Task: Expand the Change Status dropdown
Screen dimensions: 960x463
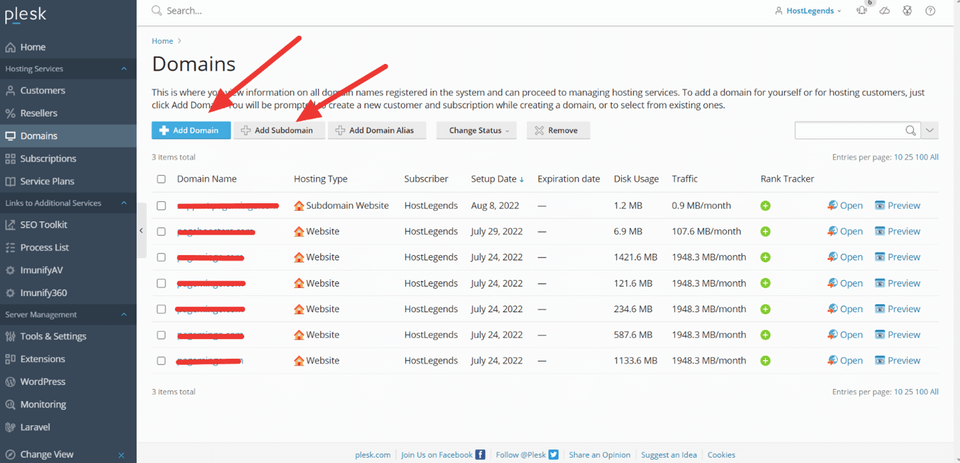Action: [x=476, y=130]
